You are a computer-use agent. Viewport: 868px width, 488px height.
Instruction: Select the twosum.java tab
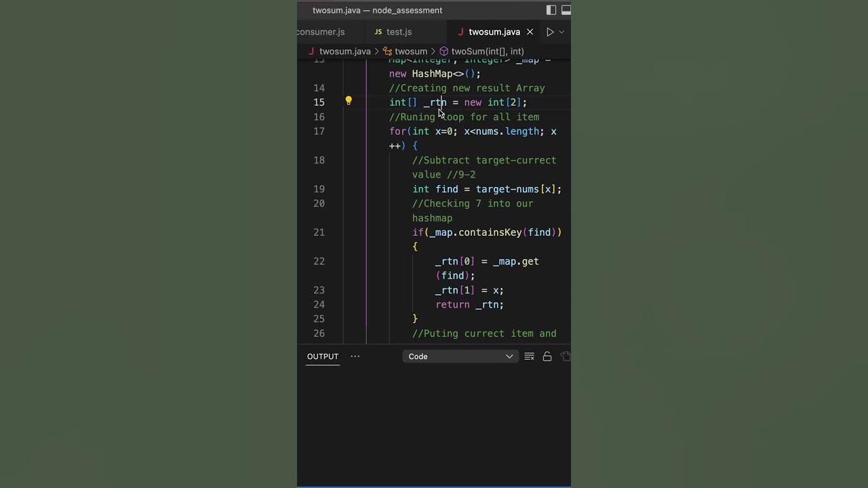point(494,32)
